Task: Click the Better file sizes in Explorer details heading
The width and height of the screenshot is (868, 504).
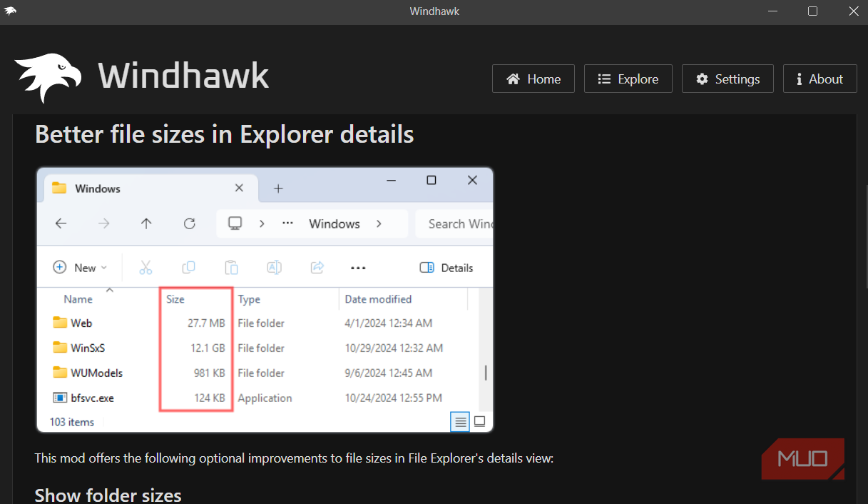Action: [225, 133]
